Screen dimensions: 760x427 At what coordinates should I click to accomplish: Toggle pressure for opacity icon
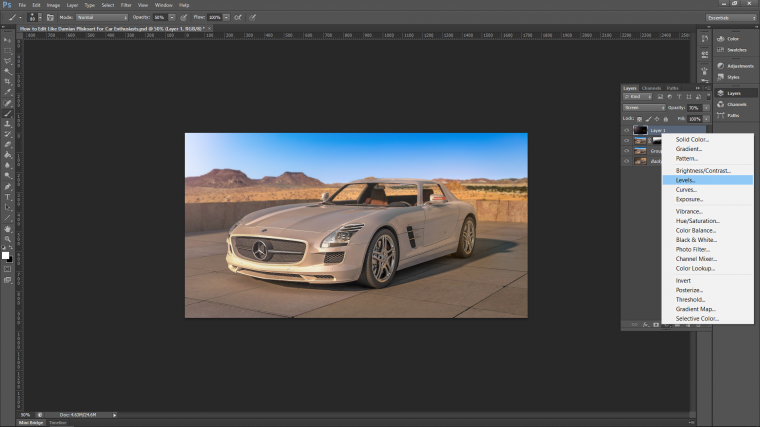coord(184,17)
